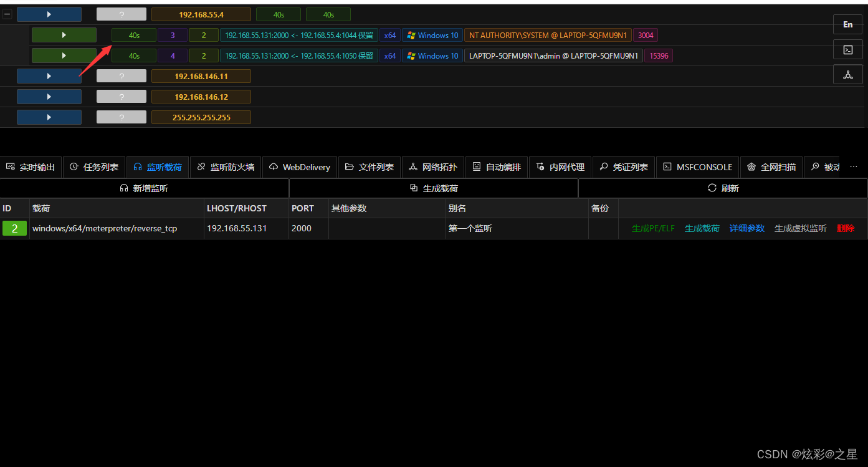
Task: Click the 192.168.55.131:2000 <- 192.168.55.4:1050 connection tag
Action: [299, 55]
